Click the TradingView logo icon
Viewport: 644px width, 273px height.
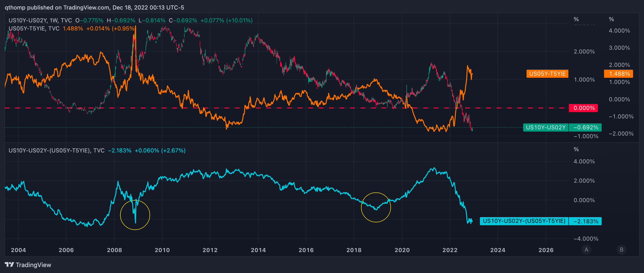click(x=9, y=264)
